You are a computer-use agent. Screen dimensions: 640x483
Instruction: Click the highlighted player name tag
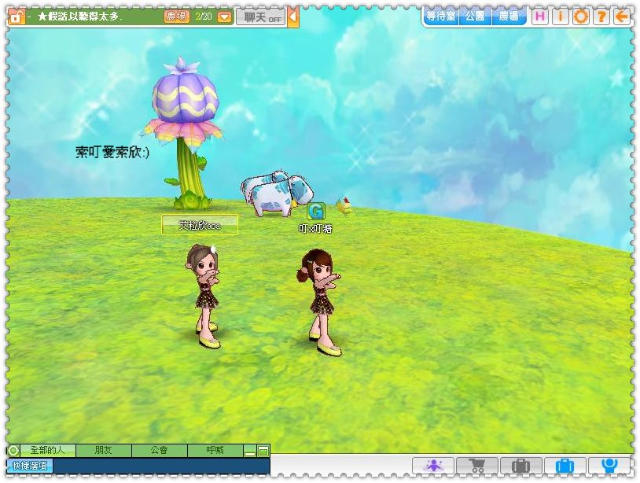pos(200,225)
